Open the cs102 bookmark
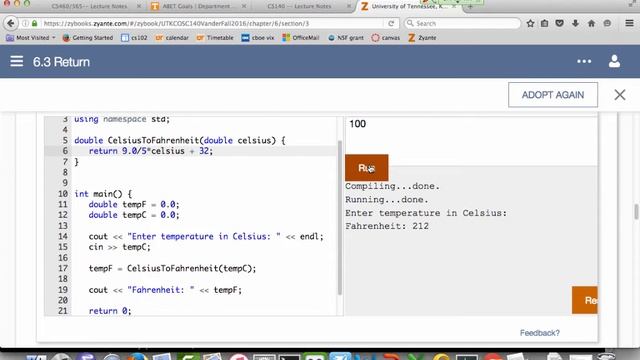 coord(134,38)
